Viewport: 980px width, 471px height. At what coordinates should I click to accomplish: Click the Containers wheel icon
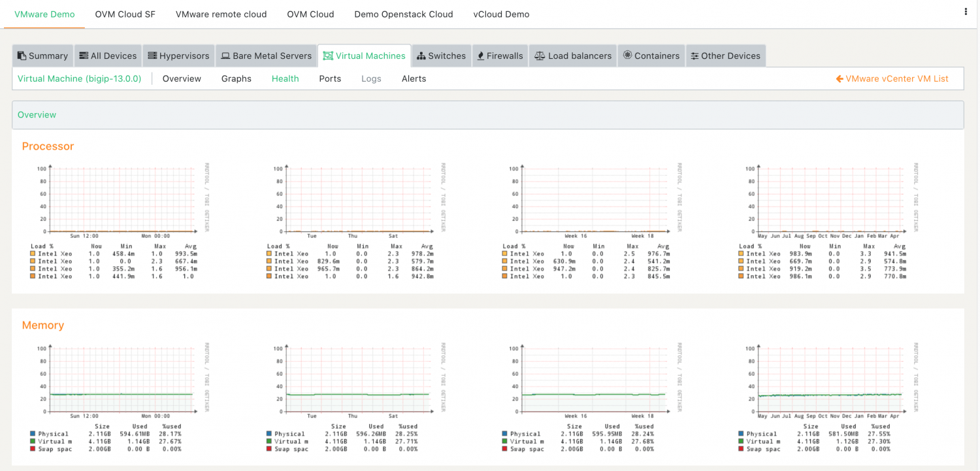pyautogui.click(x=628, y=56)
